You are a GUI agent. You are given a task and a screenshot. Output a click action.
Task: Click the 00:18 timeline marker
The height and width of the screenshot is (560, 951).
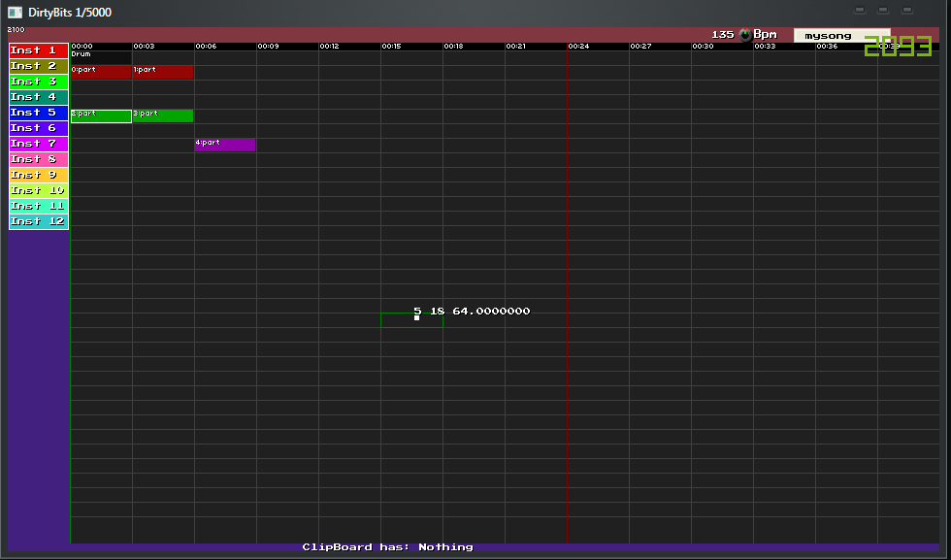tap(454, 47)
